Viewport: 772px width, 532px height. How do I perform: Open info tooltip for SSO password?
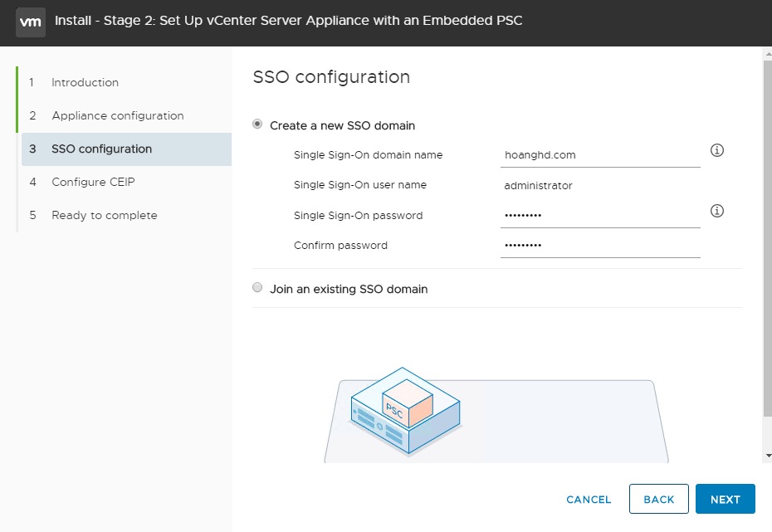click(717, 211)
